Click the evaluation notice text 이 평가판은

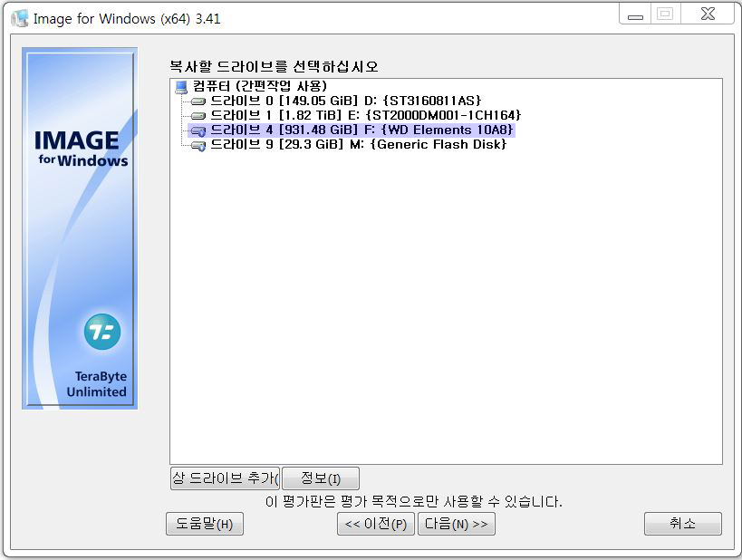coord(414,501)
